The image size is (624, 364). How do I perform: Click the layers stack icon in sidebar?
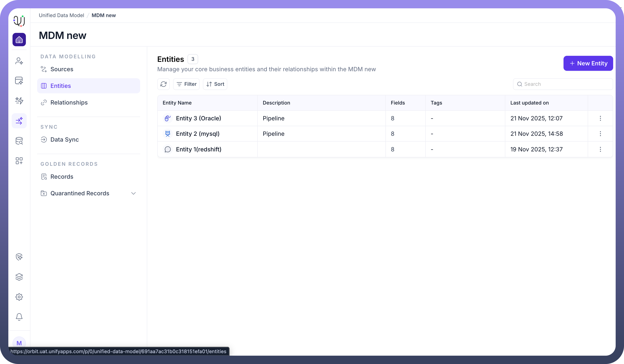(x=19, y=277)
